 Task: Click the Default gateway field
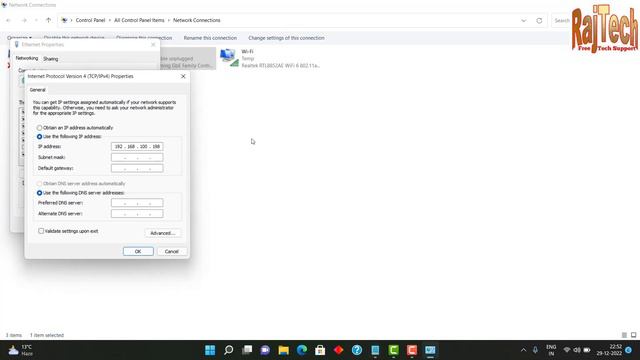coord(137,168)
